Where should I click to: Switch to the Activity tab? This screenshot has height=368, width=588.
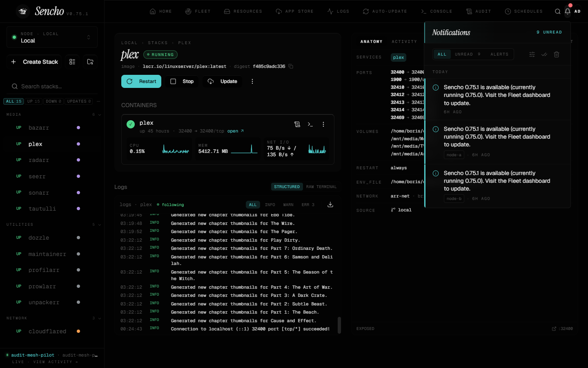(x=404, y=42)
